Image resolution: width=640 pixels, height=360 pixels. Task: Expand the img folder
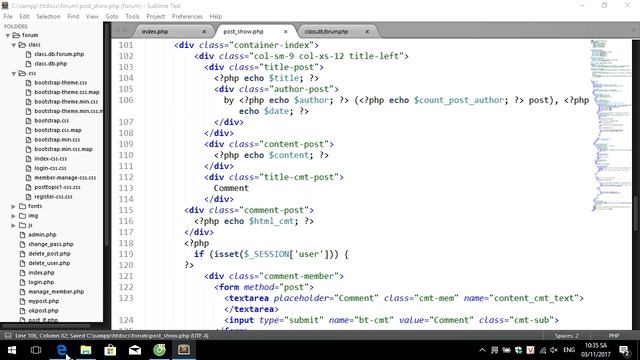click(x=13, y=216)
